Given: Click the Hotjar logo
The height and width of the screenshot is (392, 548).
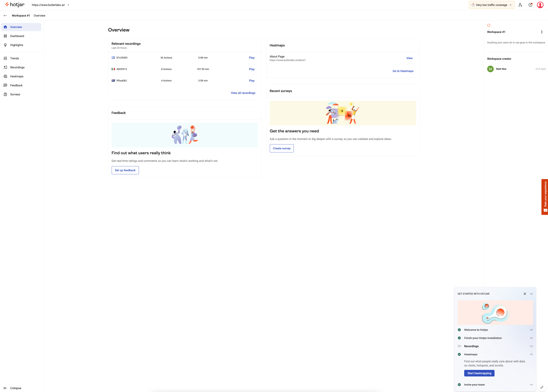Looking at the screenshot, I should (x=15, y=5).
